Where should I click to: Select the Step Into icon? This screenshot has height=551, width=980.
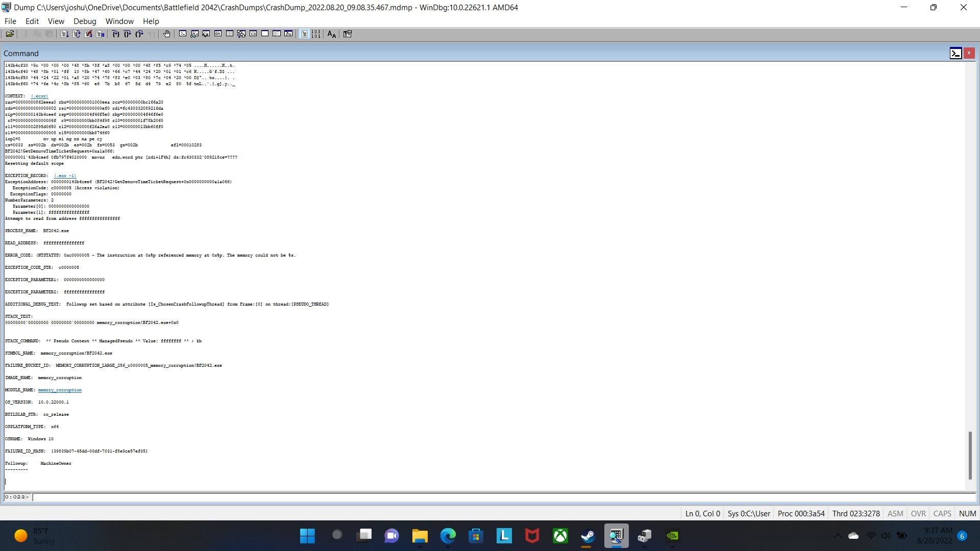(x=115, y=34)
